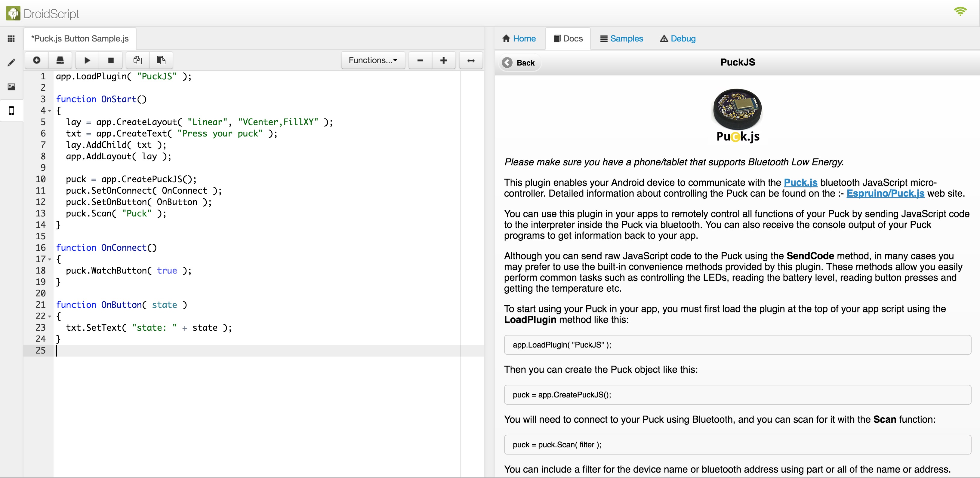This screenshot has width=980, height=478.
Task: Click the 'txt.SetText(' code line
Action: pos(149,328)
